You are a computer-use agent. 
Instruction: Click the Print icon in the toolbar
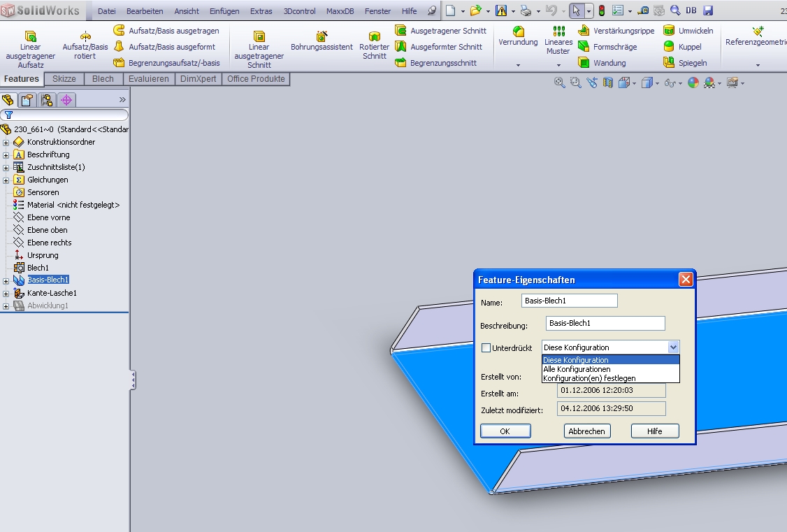point(526,10)
